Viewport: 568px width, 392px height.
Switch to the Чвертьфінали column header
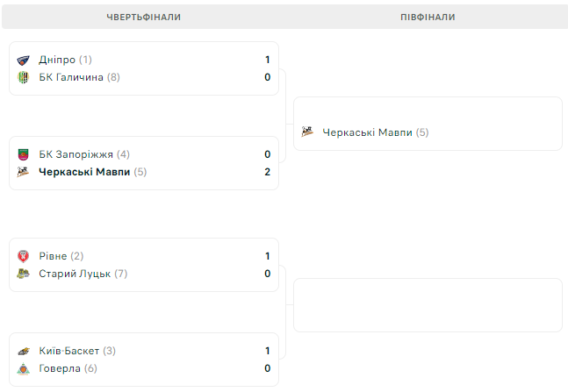pos(143,17)
